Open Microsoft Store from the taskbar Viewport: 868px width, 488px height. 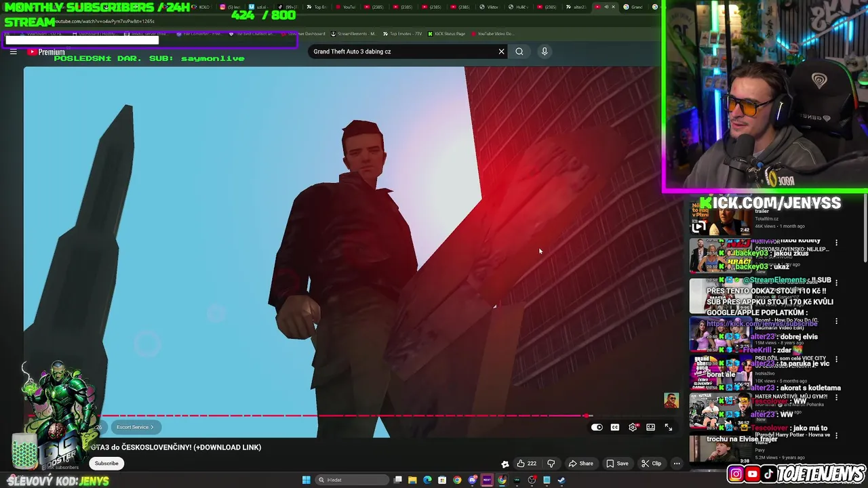point(442,480)
